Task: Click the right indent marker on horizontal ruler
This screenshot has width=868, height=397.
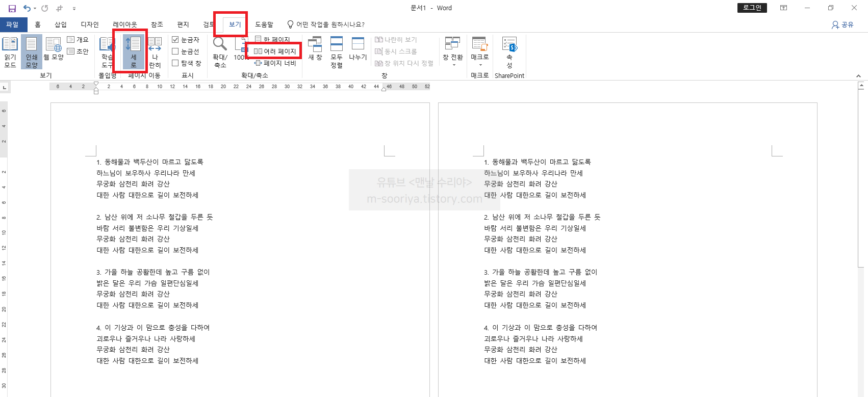Action: (384, 89)
